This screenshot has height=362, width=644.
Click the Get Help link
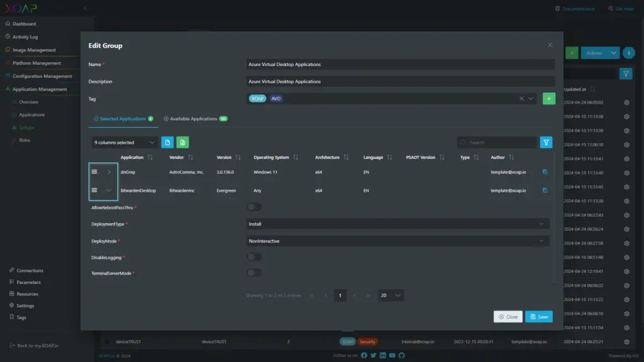621,9
